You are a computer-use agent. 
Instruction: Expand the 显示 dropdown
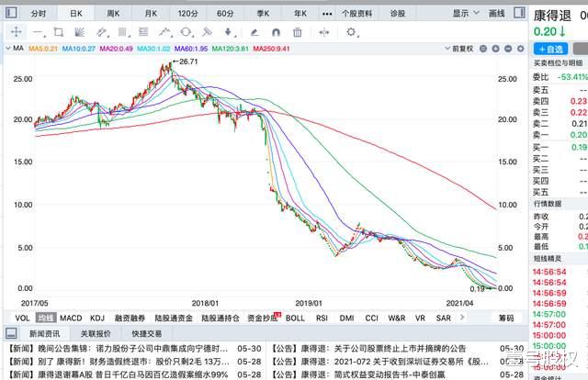tap(466, 13)
